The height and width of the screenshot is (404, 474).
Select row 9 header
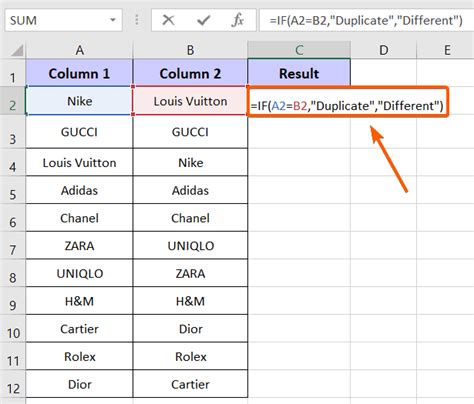pos(13,301)
